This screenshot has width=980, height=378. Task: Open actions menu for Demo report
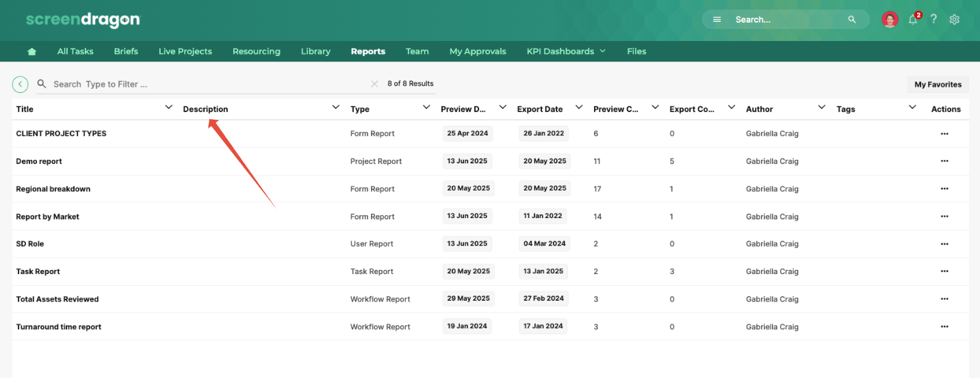944,161
